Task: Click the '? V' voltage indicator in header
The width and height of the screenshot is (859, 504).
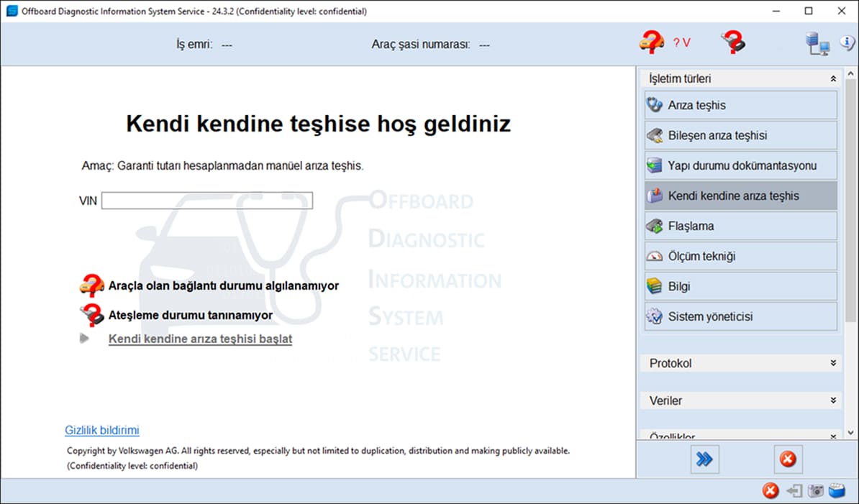Action: click(681, 42)
